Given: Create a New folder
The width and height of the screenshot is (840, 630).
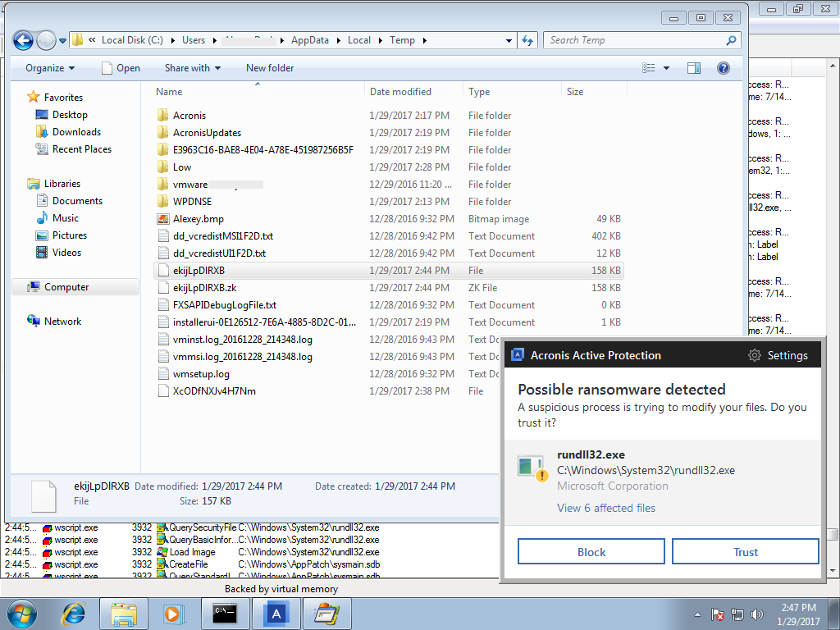Looking at the screenshot, I should [270, 68].
